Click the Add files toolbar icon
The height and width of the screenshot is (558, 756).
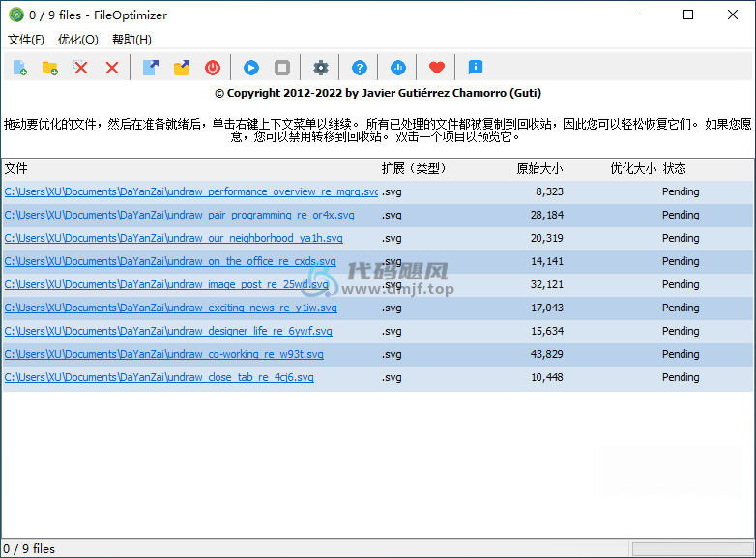pos(19,68)
